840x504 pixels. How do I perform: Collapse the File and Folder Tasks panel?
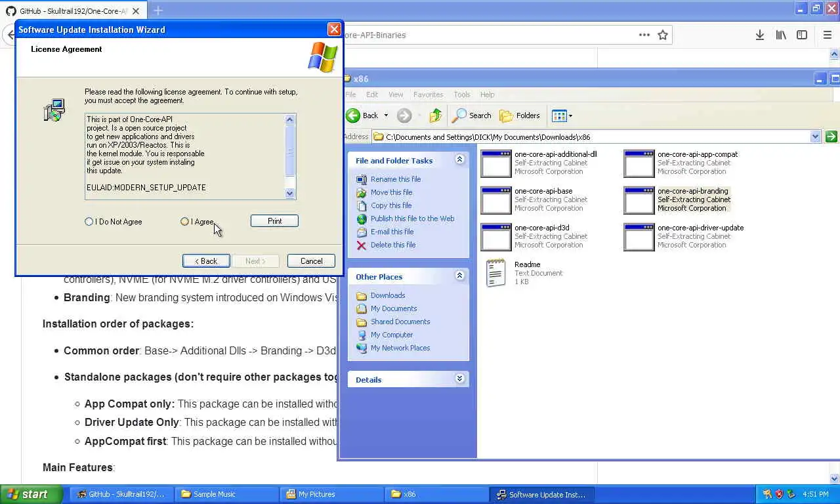(459, 159)
